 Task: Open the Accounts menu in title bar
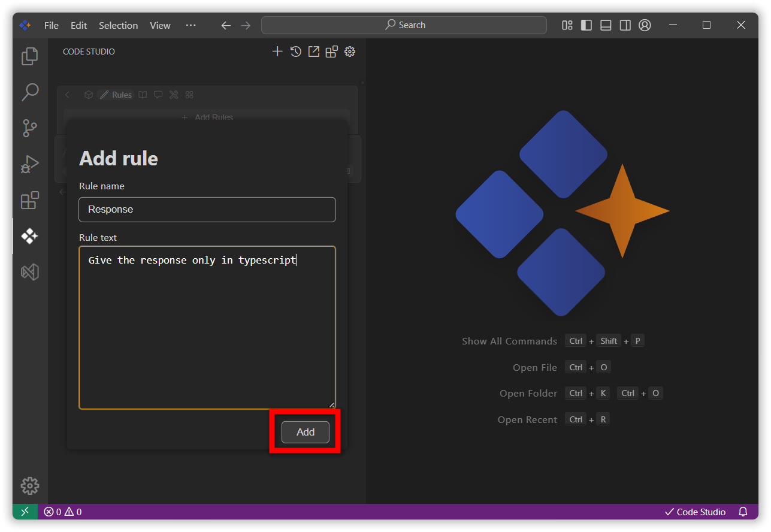645,25
